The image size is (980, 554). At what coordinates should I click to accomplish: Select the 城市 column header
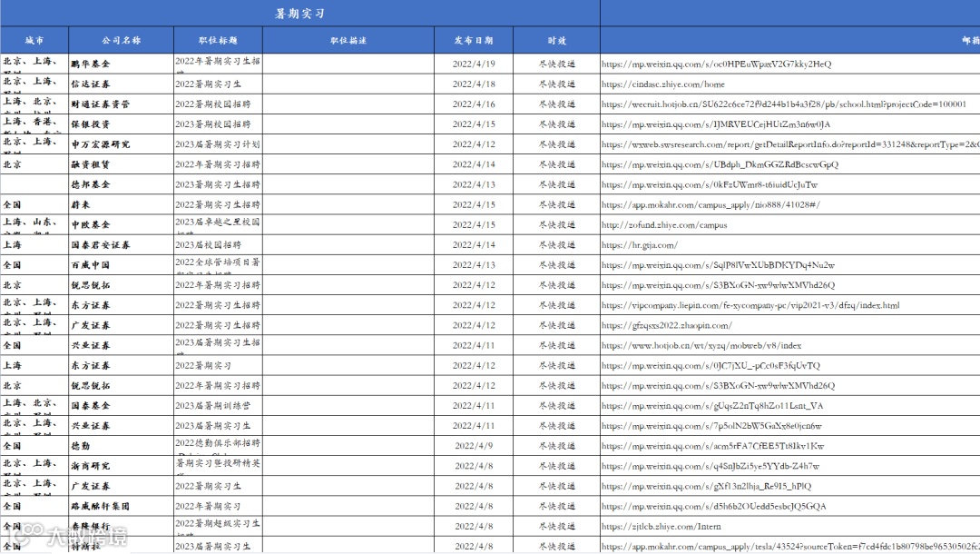click(34, 40)
